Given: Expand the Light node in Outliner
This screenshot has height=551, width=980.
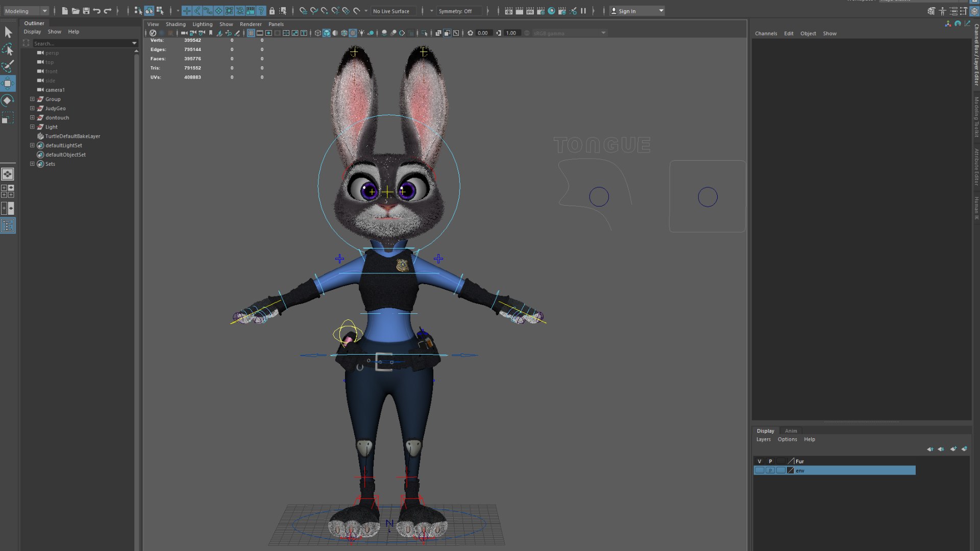Looking at the screenshot, I should tap(32, 127).
